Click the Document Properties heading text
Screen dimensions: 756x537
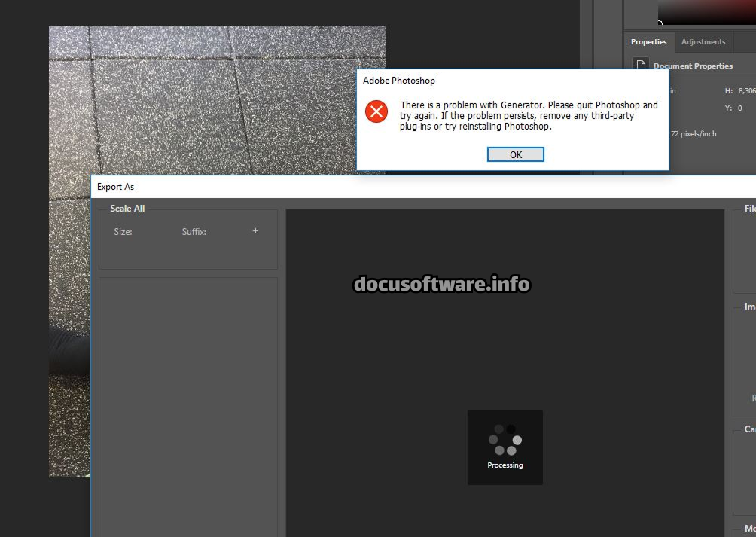tap(693, 66)
